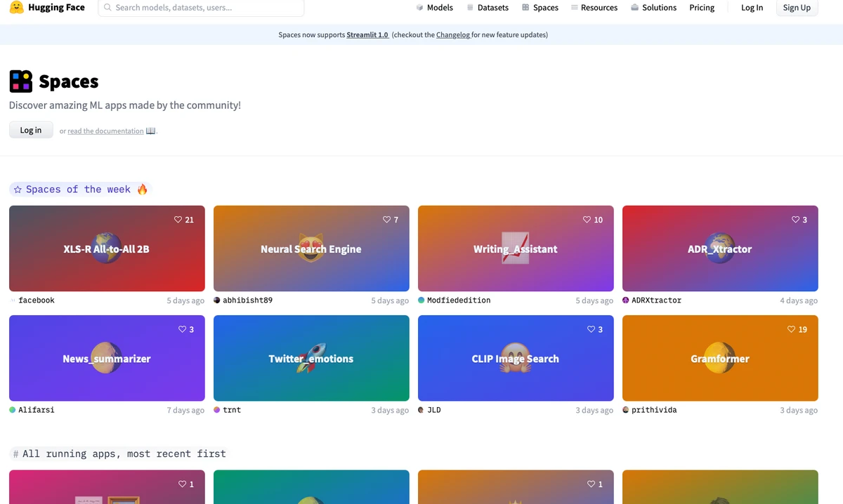Click All running apps, most recent first heading
Viewport: 843px width, 504px height.
click(124, 453)
